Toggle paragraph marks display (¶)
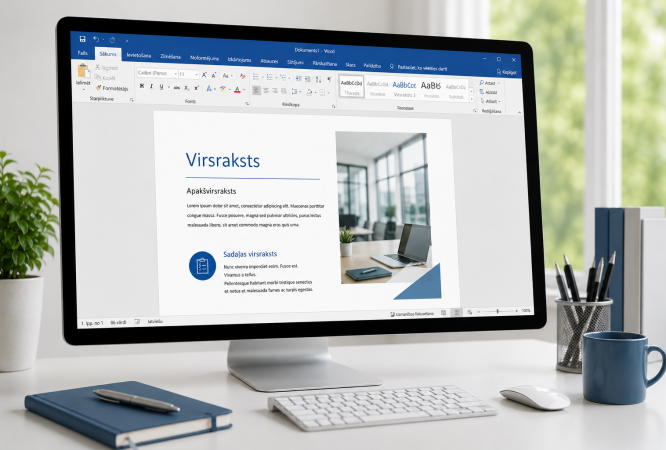This screenshot has width=666, height=450. coord(329,79)
